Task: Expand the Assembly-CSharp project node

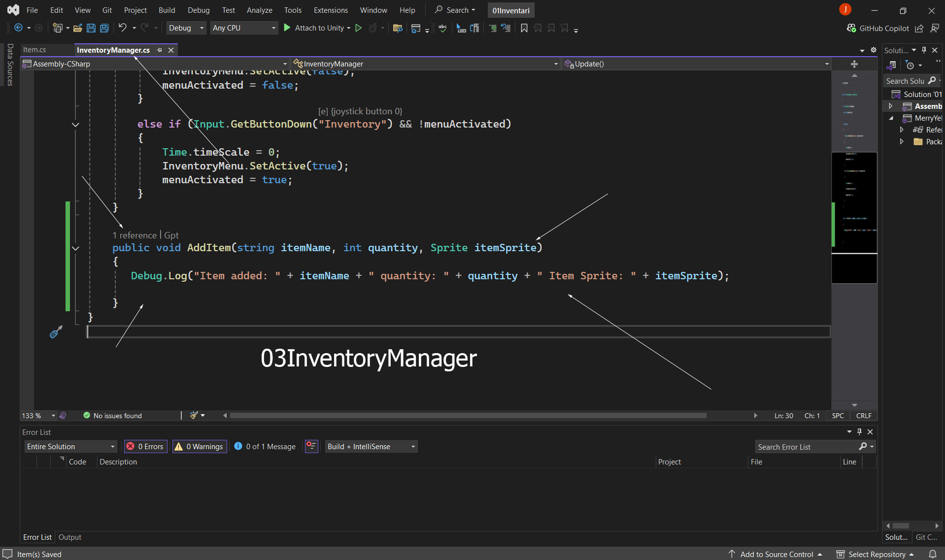Action: coord(890,106)
